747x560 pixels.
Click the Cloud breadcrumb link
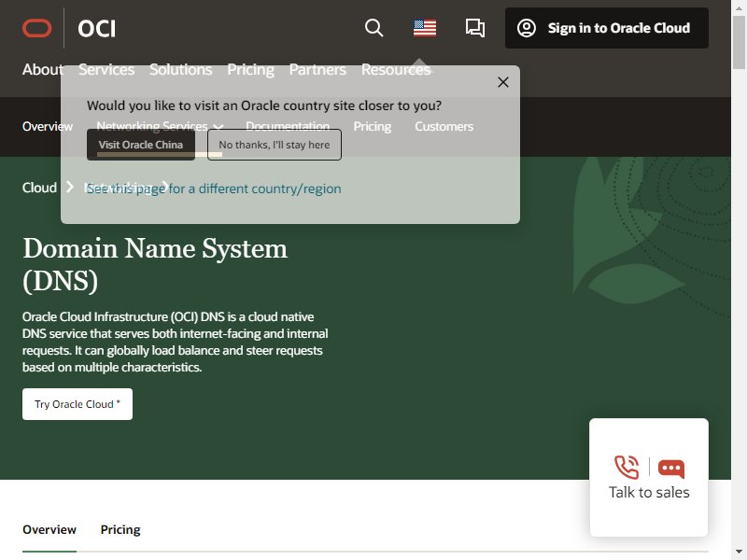39,188
